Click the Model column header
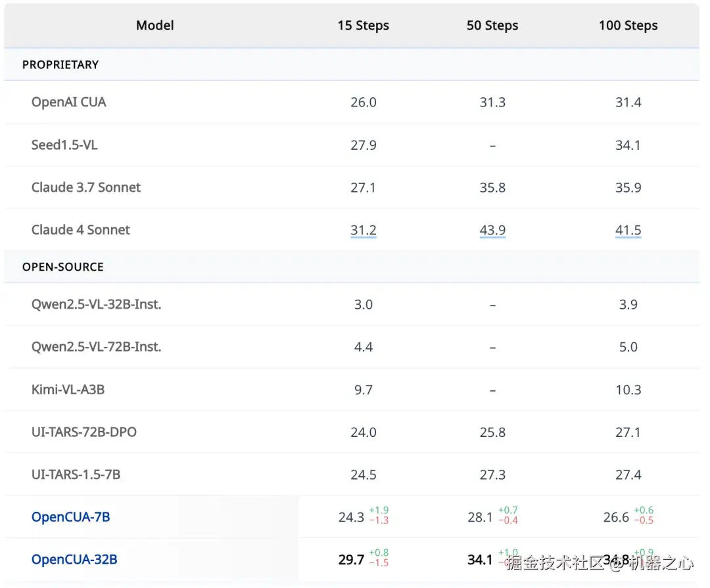The image size is (710, 588). (x=155, y=26)
